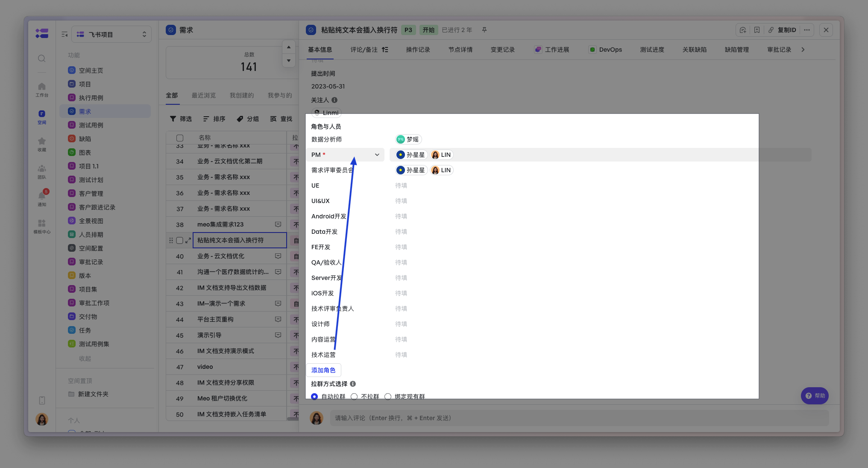Open the IM 文档支持演示模式 row
Screen dimensions: 868x468
pyautogui.click(x=226, y=351)
